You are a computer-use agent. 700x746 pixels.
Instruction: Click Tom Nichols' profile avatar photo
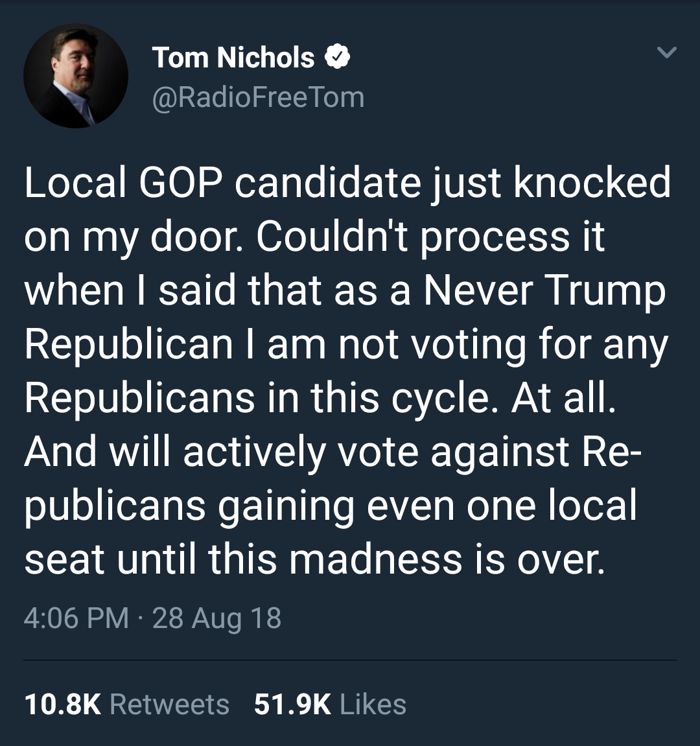coord(76,76)
